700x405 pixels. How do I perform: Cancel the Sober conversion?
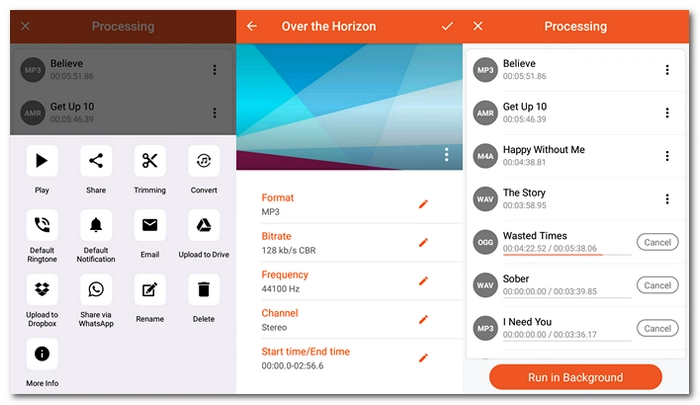tap(657, 285)
